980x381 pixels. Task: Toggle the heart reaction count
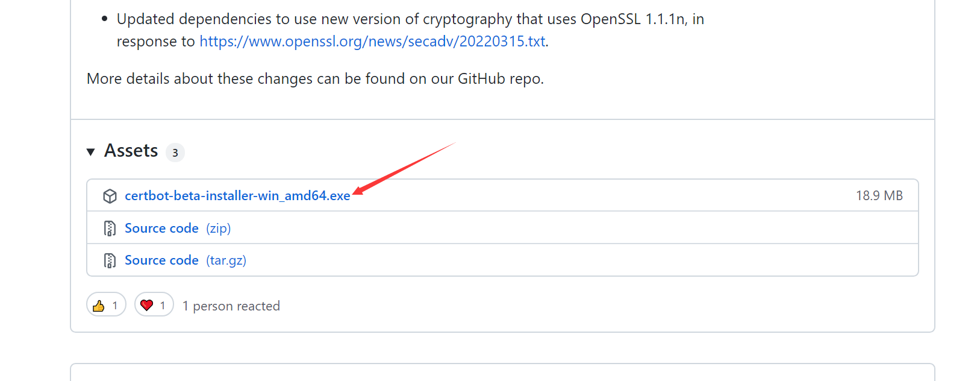click(154, 304)
